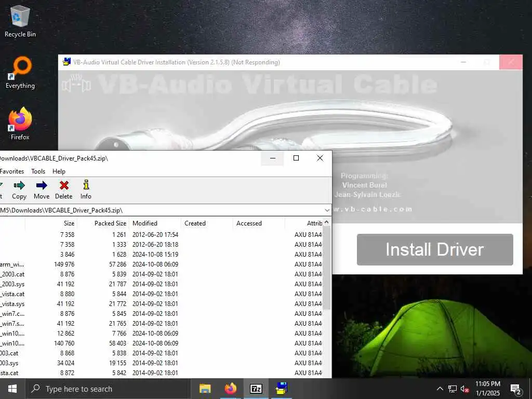Select the file row ending _win7.c...
Viewport: 532px width, 399px height.
tap(161, 313)
